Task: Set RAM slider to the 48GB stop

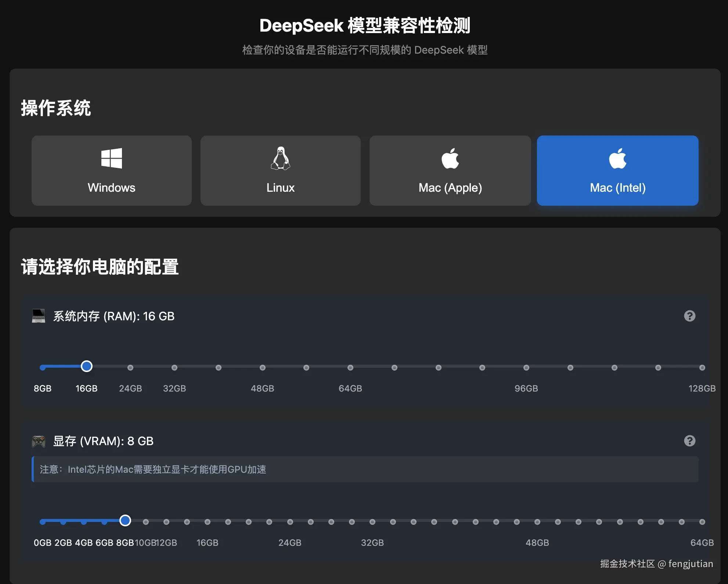Action: 263,368
